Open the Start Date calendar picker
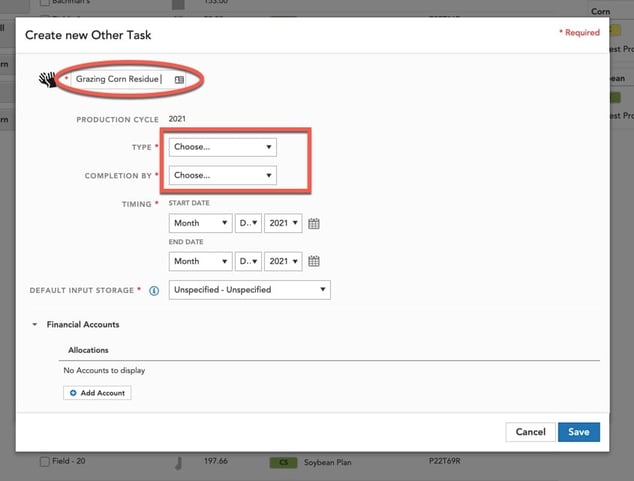 314,224
